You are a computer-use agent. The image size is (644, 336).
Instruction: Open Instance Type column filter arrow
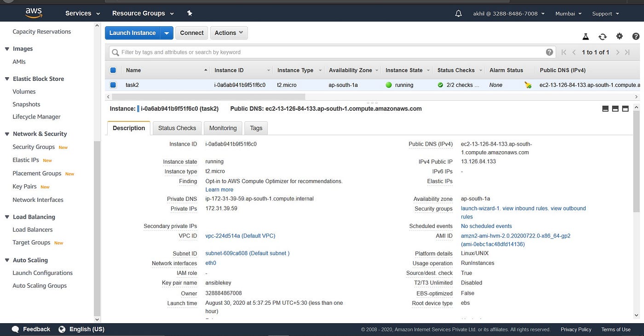319,70
